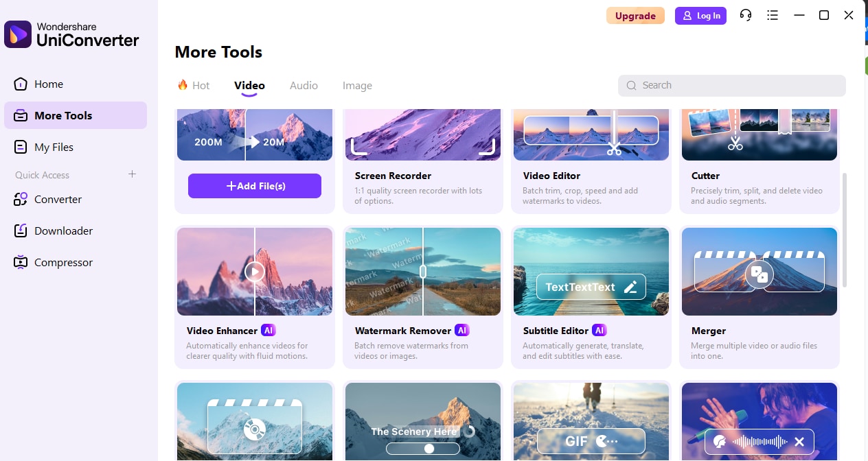This screenshot has width=868, height=461.
Task: Click the Add File(s) button
Action: click(x=255, y=186)
